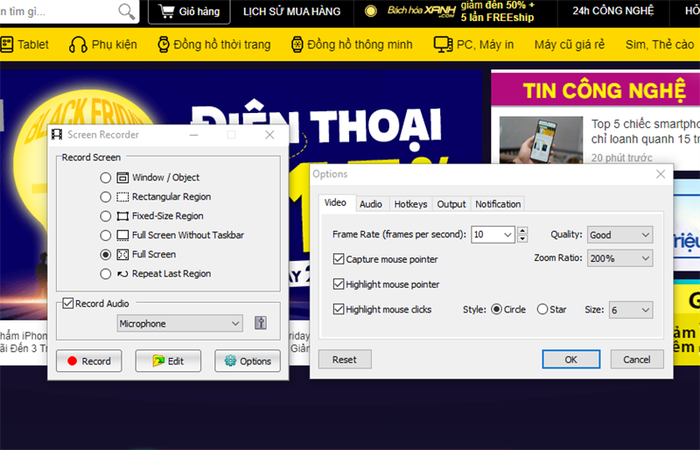Open Đồng hồ thông minh category
Screen dimensions: 700x450
[351, 45]
